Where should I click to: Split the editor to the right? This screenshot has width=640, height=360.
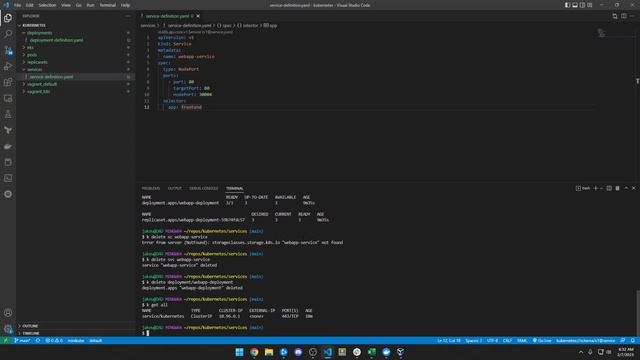tap(624, 16)
